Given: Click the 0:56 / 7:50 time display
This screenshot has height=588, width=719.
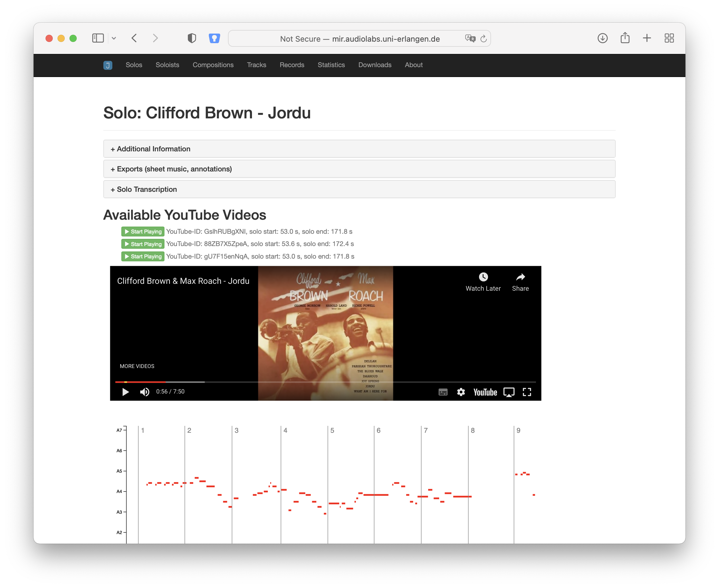Looking at the screenshot, I should tap(170, 392).
